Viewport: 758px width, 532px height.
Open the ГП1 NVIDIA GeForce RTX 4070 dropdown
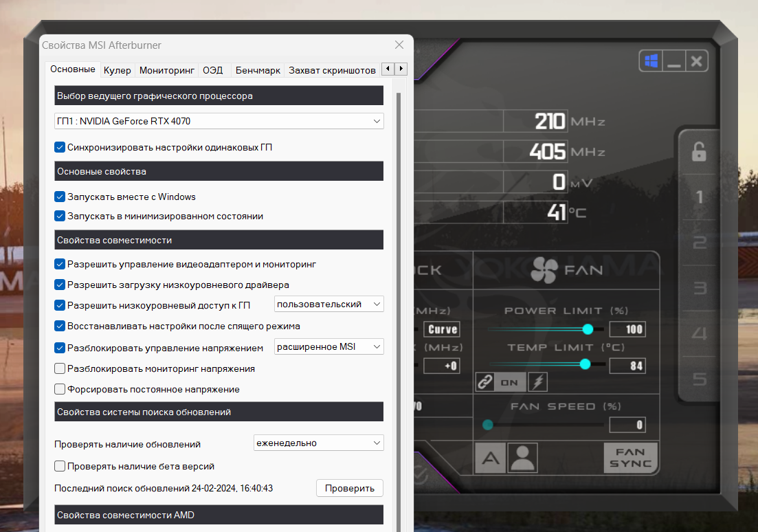(219, 121)
